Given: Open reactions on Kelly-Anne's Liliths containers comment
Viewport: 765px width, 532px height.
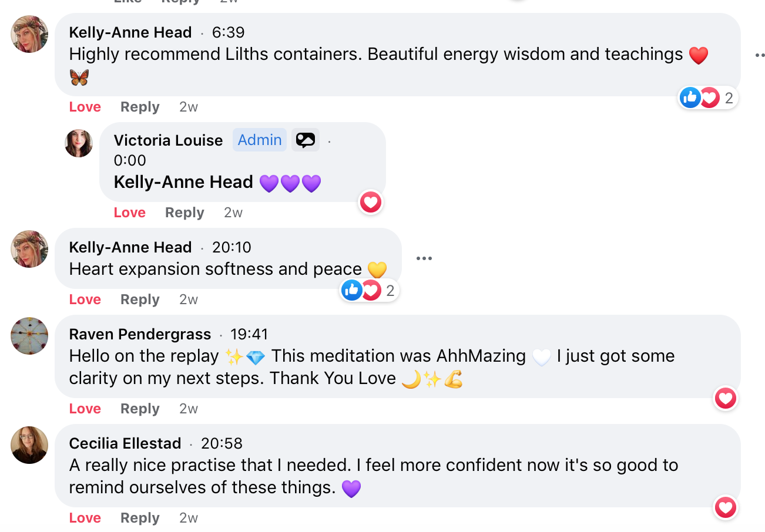Looking at the screenshot, I should click(707, 97).
